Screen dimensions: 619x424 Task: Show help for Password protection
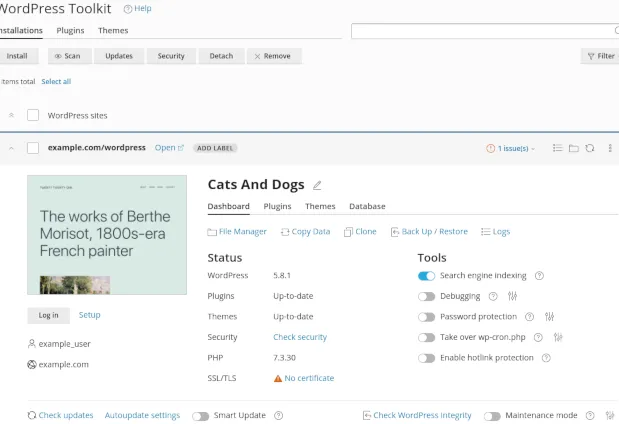[x=529, y=317]
